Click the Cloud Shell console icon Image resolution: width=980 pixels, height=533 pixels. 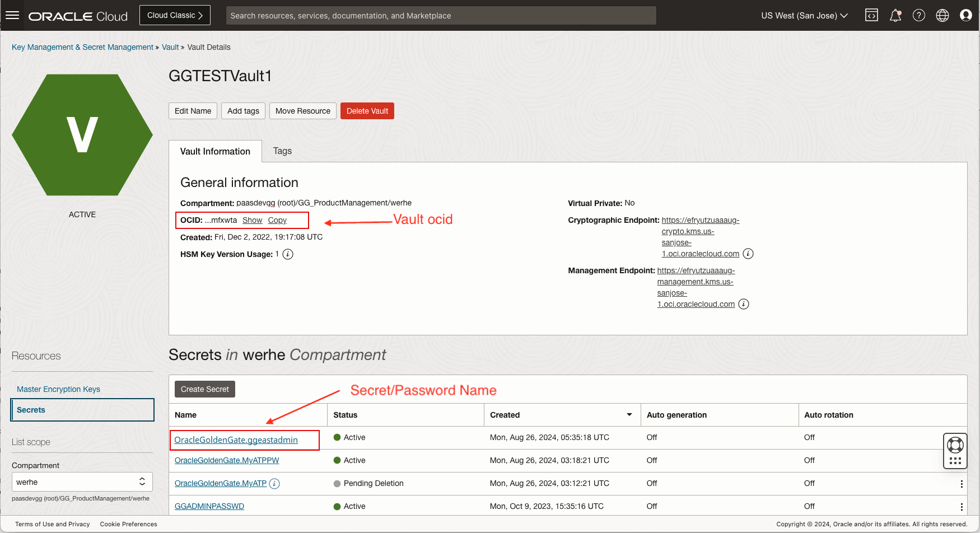[x=871, y=15]
